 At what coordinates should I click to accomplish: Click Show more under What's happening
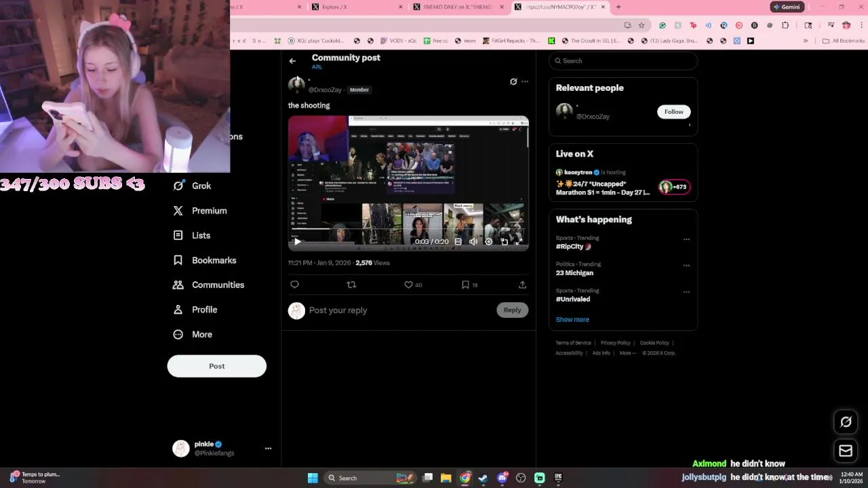(572, 320)
